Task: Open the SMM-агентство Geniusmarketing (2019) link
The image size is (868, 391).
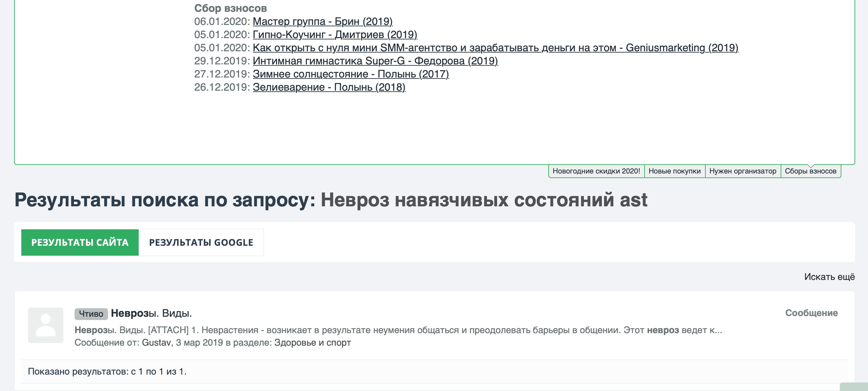Action: pyautogui.click(x=495, y=48)
